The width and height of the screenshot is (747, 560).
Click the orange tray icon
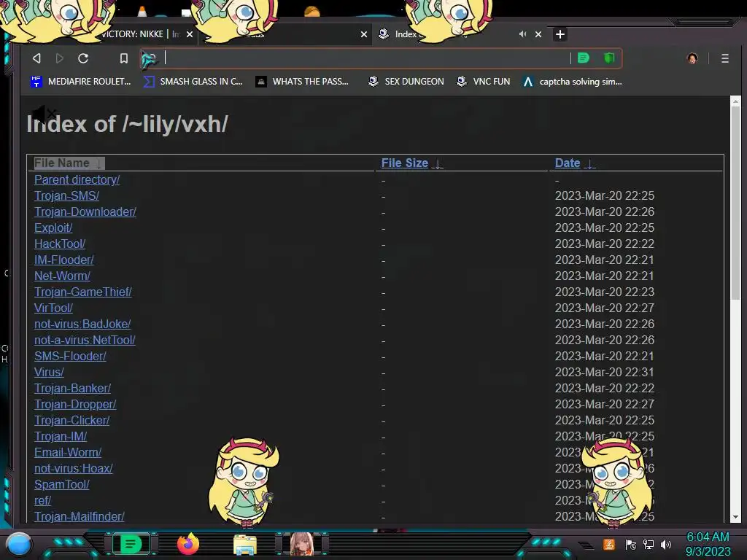click(609, 544)
